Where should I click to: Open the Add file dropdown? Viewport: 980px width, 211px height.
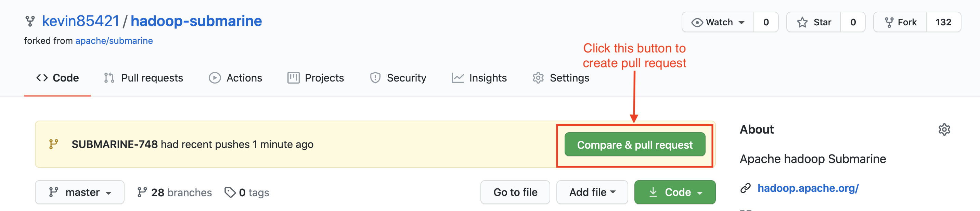coord(592,193)
